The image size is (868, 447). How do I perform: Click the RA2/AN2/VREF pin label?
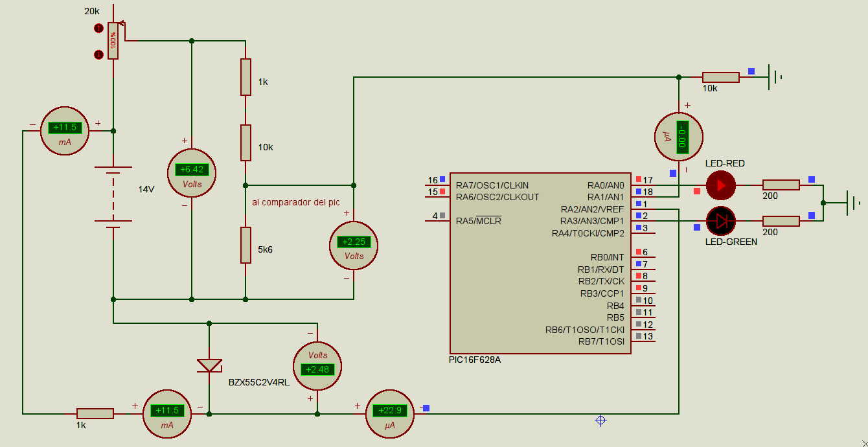[593, 209]
